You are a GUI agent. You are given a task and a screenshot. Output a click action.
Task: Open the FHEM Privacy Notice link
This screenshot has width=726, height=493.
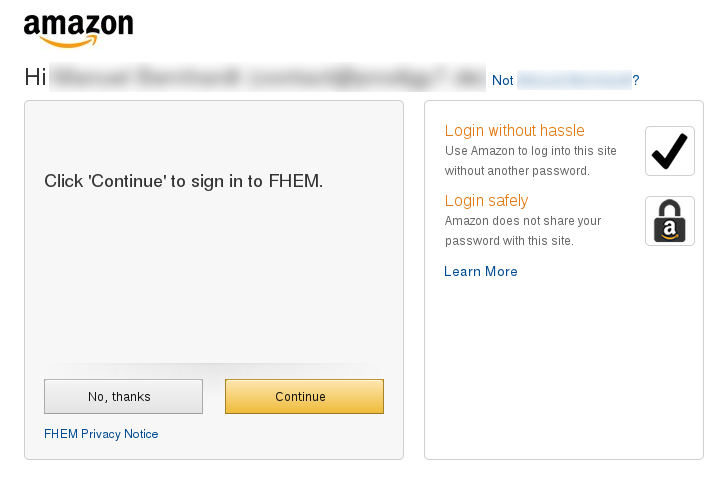(101, 434)
